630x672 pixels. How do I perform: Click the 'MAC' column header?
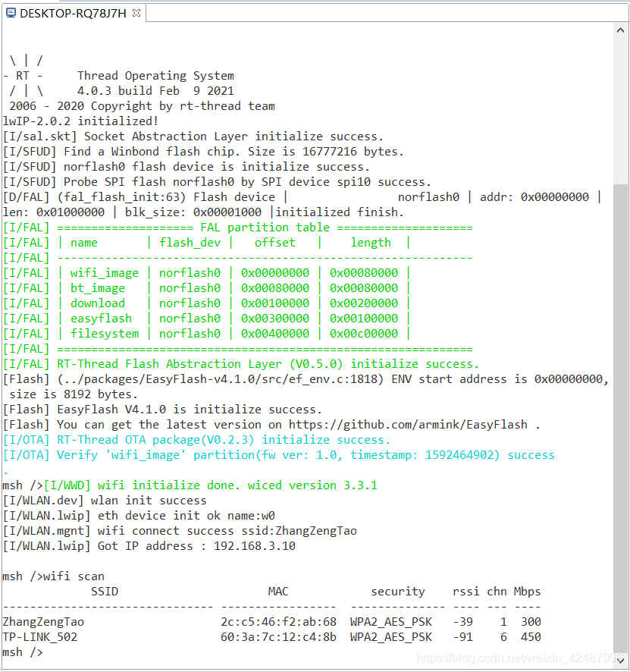pos(278,592)
